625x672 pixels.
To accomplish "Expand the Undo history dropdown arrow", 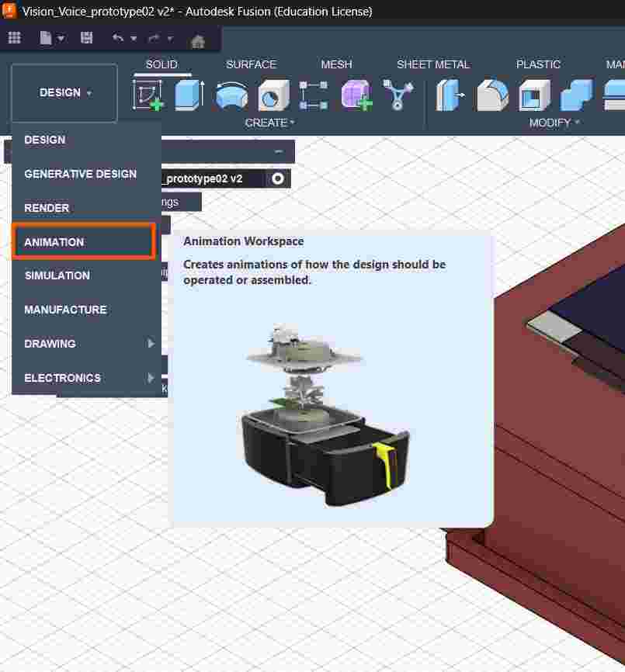I will coord(134,39).
